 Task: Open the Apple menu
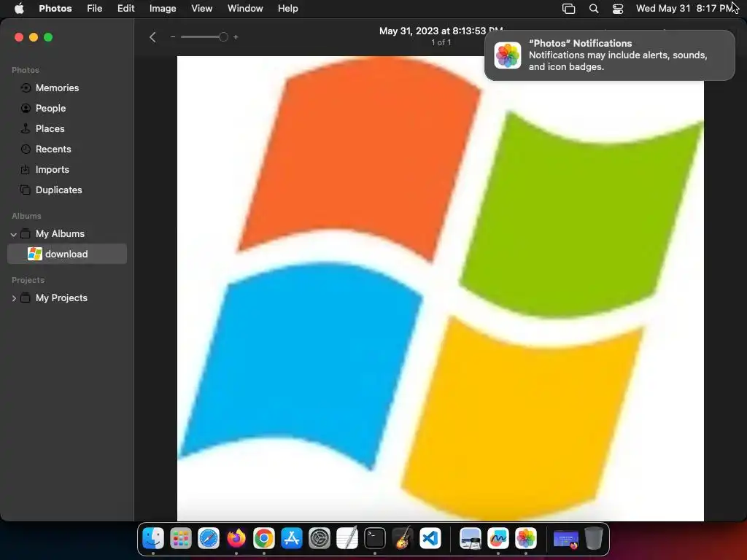point(19,9)
